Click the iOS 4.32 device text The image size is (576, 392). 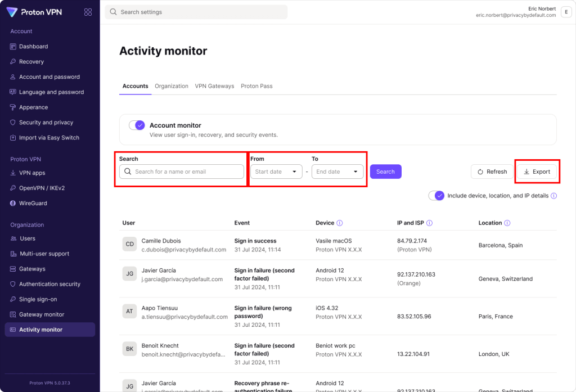[x=327, y=308]
